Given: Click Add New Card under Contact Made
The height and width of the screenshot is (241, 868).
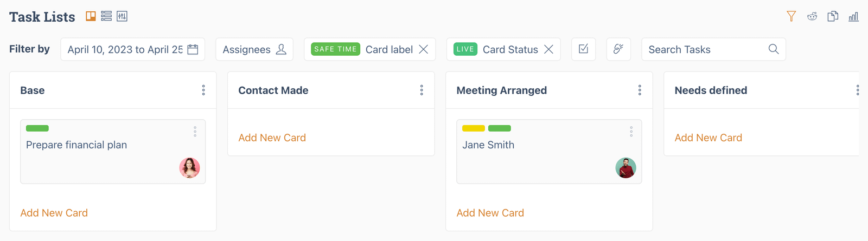Looking at the screenshot, I should [x=272, y=138].
